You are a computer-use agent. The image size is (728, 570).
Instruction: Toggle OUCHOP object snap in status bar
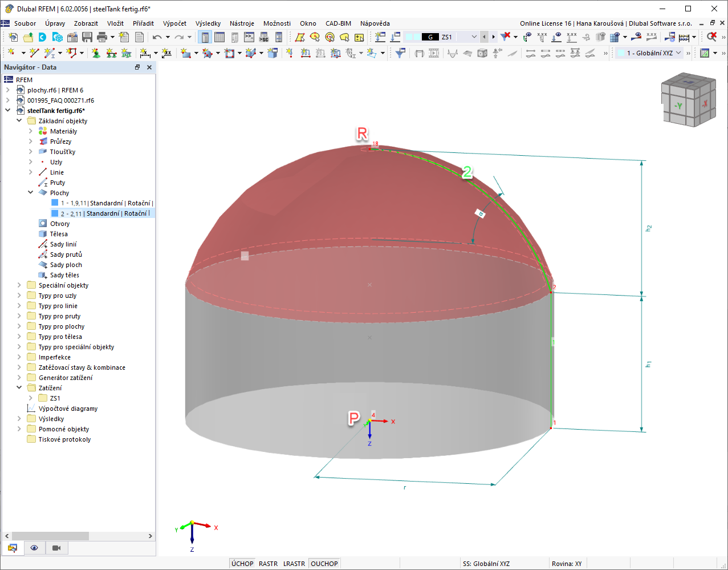coord(324,564)
